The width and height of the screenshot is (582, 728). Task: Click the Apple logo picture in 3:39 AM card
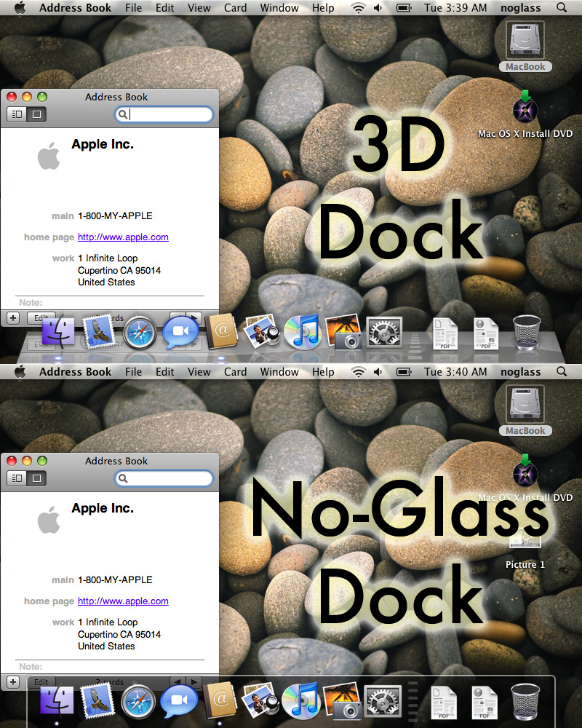click(49, 156)
